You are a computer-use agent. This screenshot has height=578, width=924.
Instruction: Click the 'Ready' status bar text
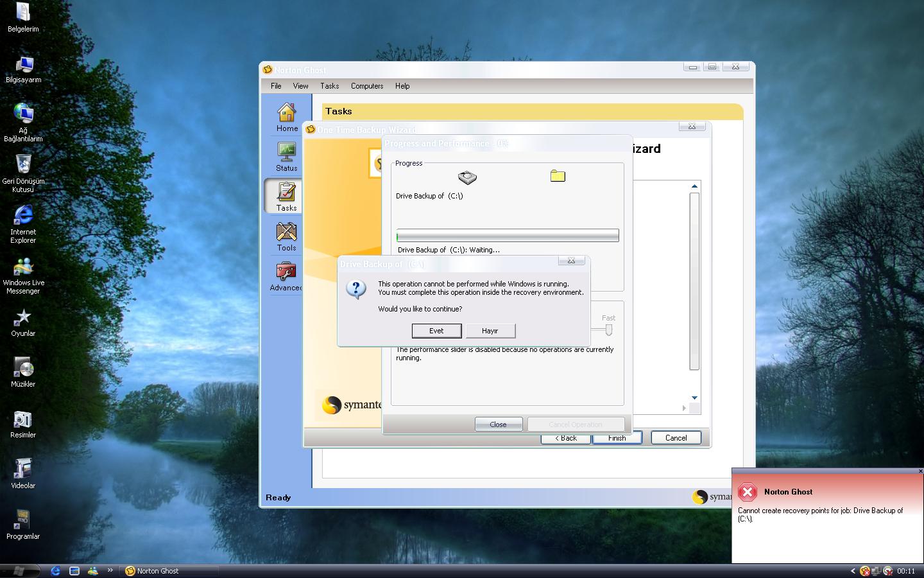pos(278,498)
